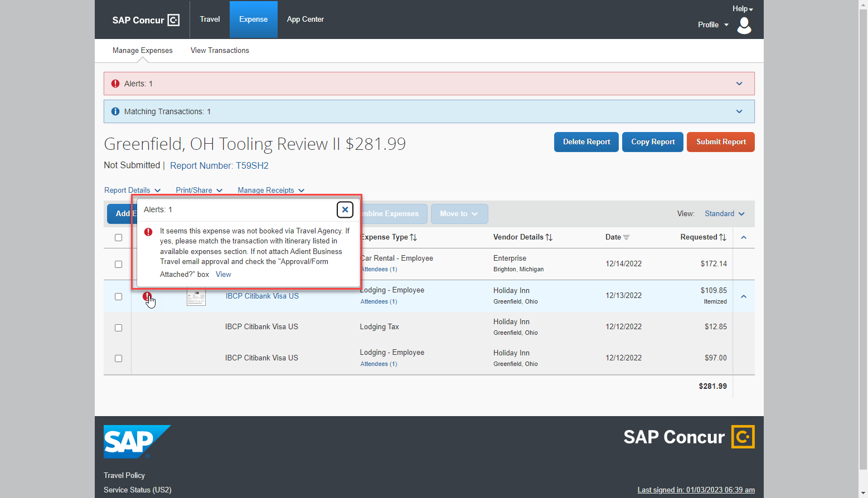The height and width of the screenshot is (498, 868).
Task: Click the $12.85 amount cell
Action: click(716, 327)
